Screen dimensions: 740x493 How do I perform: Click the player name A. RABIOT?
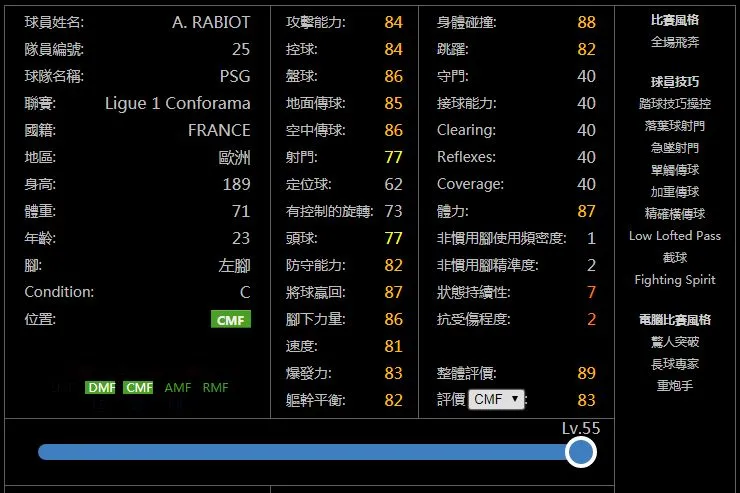tap(211, 22)
